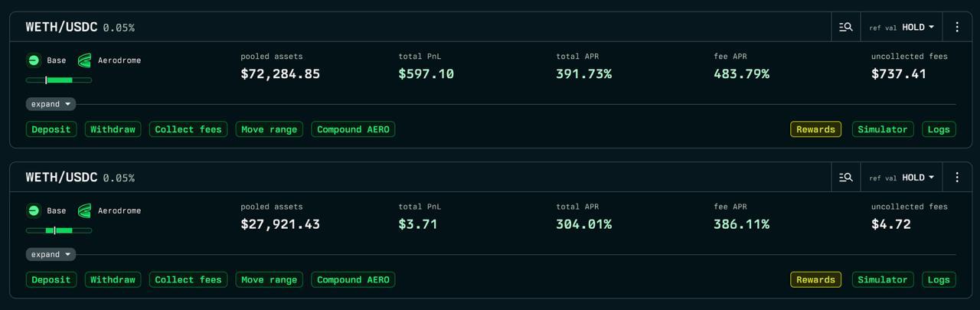Click Withdraw on the $27,921.43 position

tap(113, 279)
